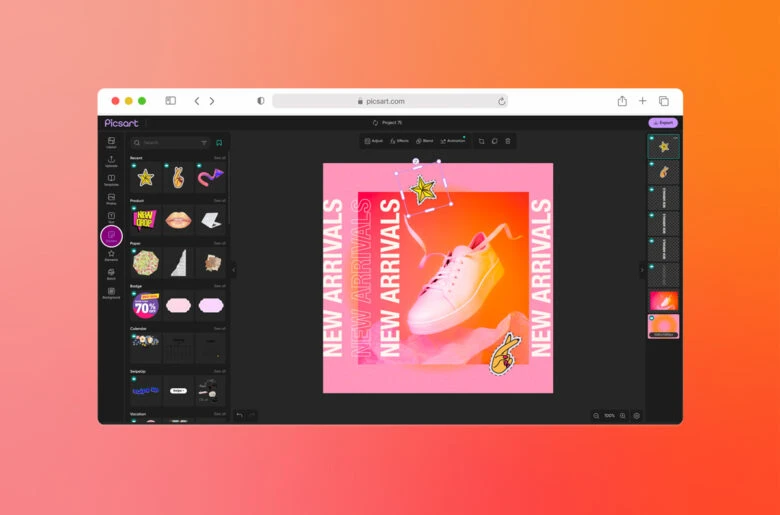Click the crop icon in the top toolbar
The width and height of the screenshot is (780, 515).
[481, 141]
